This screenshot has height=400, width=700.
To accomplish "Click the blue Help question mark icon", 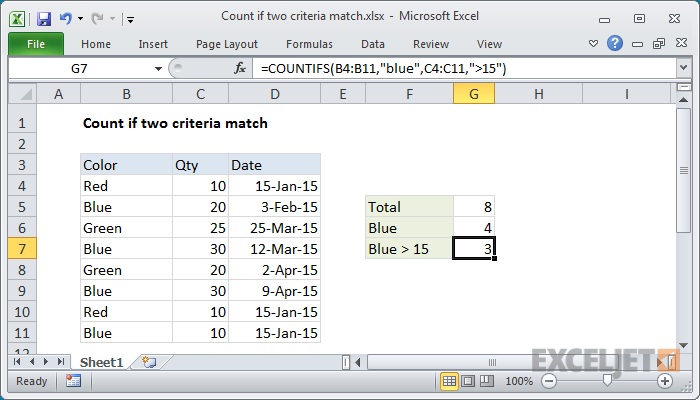I will [615, 43].
